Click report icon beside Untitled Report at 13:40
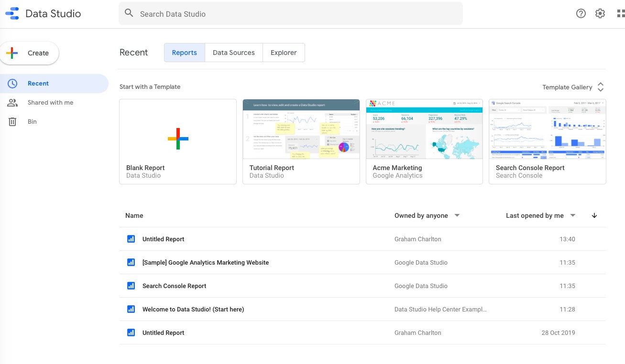Screen dimensions: 625x364 pos(131,239)
